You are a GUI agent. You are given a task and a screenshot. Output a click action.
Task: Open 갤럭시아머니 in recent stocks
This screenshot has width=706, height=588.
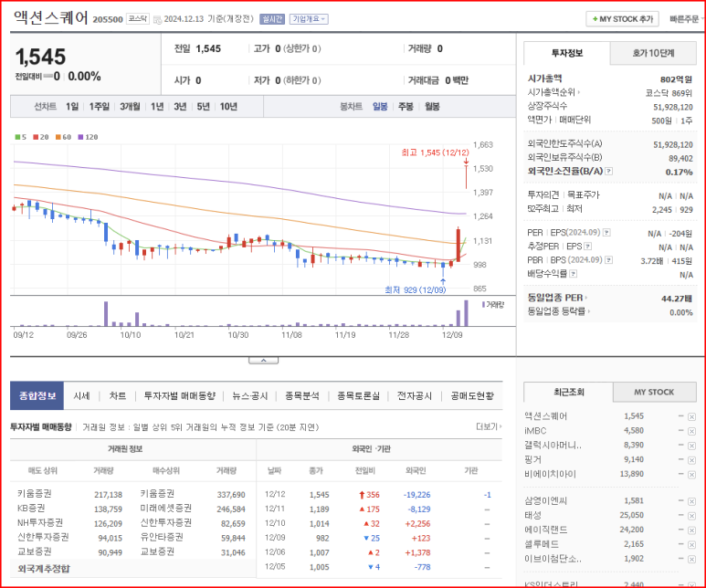coord(553,446)
